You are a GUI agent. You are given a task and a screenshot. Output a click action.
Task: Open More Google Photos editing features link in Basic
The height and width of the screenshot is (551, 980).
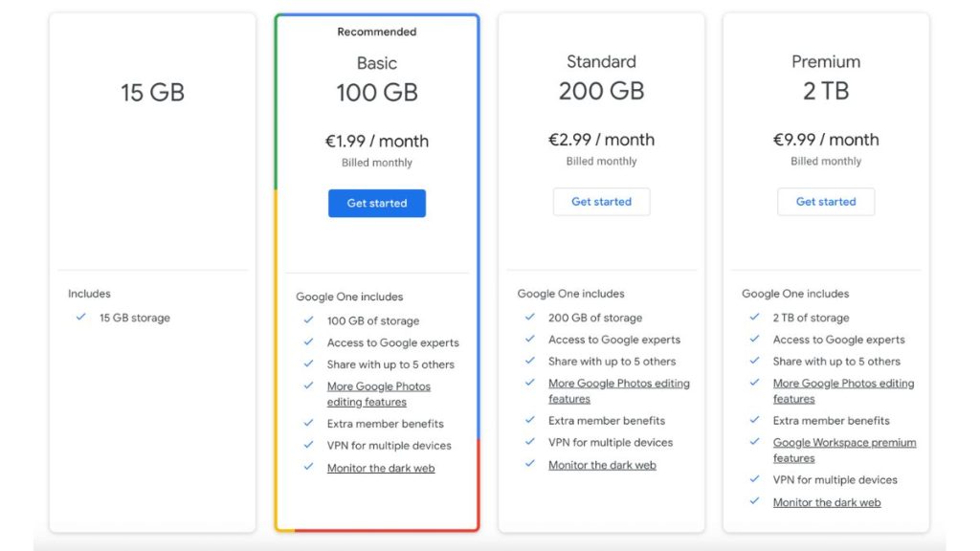(x=379, y=387)
